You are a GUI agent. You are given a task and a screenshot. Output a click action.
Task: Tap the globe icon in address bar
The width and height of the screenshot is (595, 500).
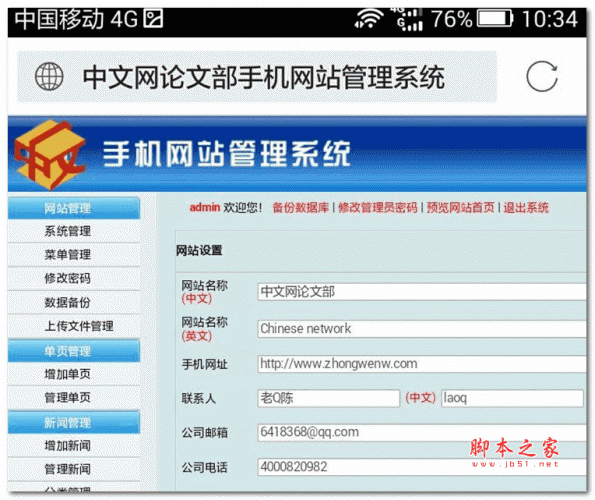(49, 77)
